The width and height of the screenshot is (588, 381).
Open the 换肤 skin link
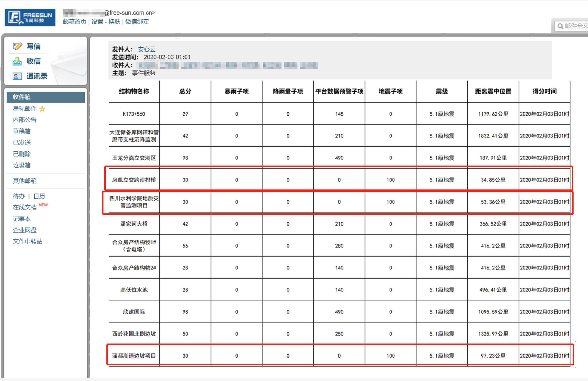pos(114,22)
